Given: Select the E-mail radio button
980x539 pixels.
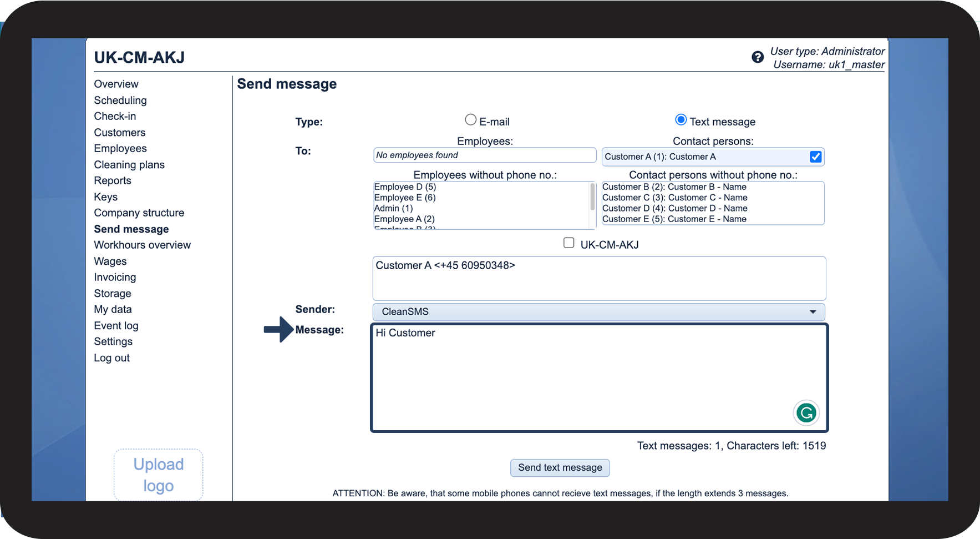Looking at the screenshot, I should pyautogui.click(x=470, y=120).
